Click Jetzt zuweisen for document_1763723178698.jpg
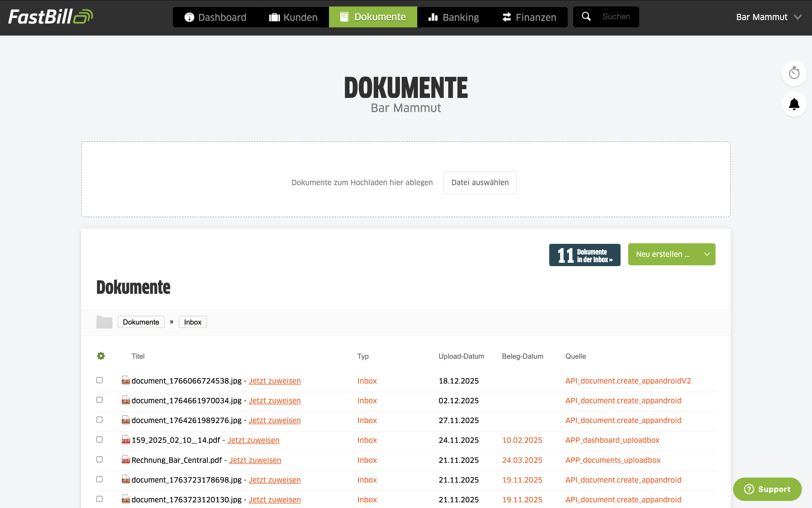Viewport: 812px width, 508px height. (x=274, y=480)
